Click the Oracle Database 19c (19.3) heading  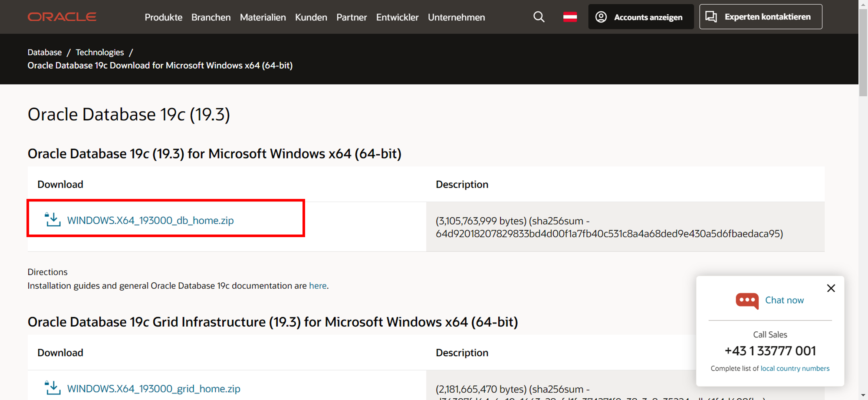click(129, 114)
